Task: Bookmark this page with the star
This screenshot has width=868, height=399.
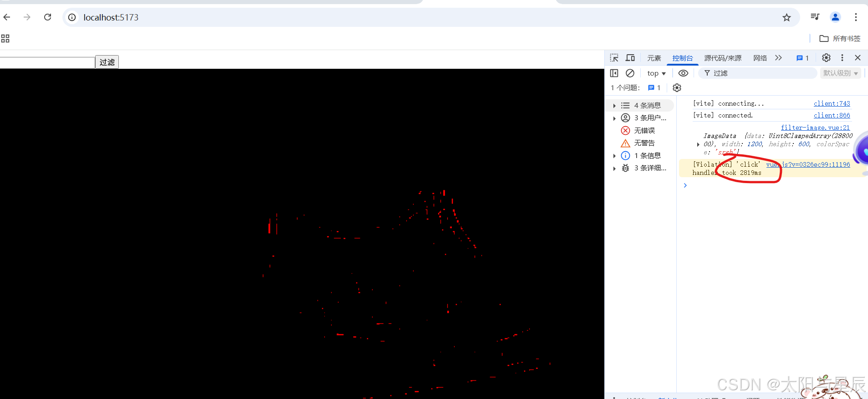Action: [786, 17]
